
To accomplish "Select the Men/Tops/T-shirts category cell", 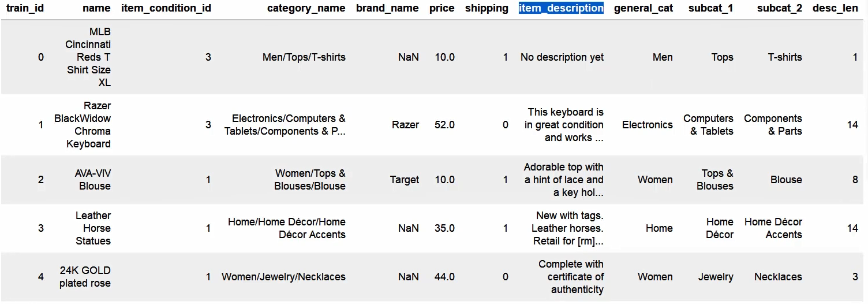I will 304,57.
